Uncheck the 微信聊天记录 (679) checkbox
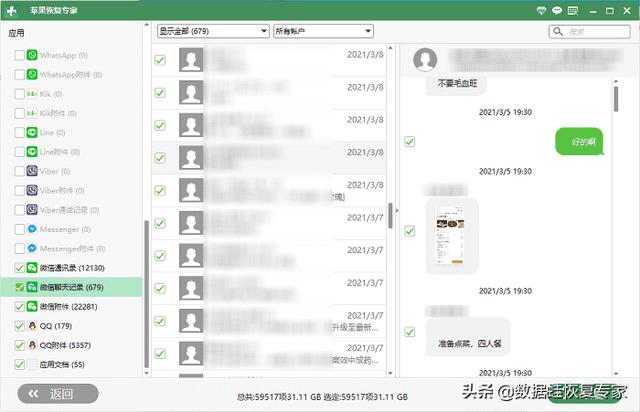The height and width of the screenshot is (412, 640). coord(19,287)
